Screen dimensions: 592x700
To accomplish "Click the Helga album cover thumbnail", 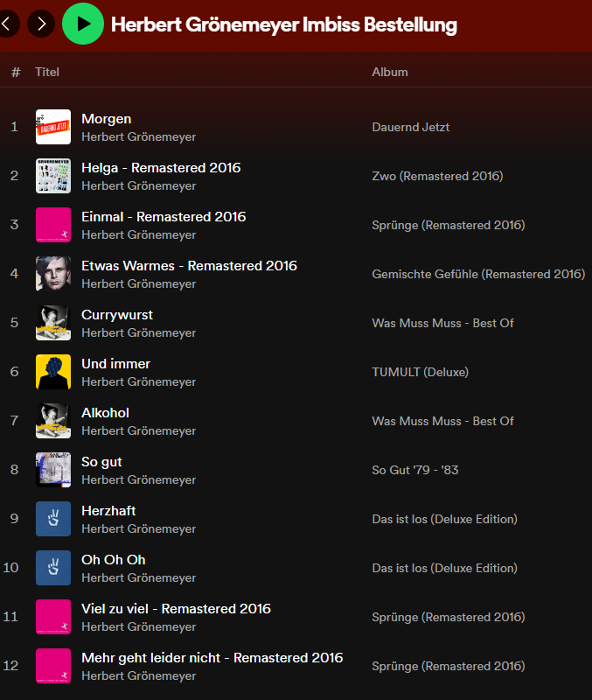I will (x=53, y=176).
